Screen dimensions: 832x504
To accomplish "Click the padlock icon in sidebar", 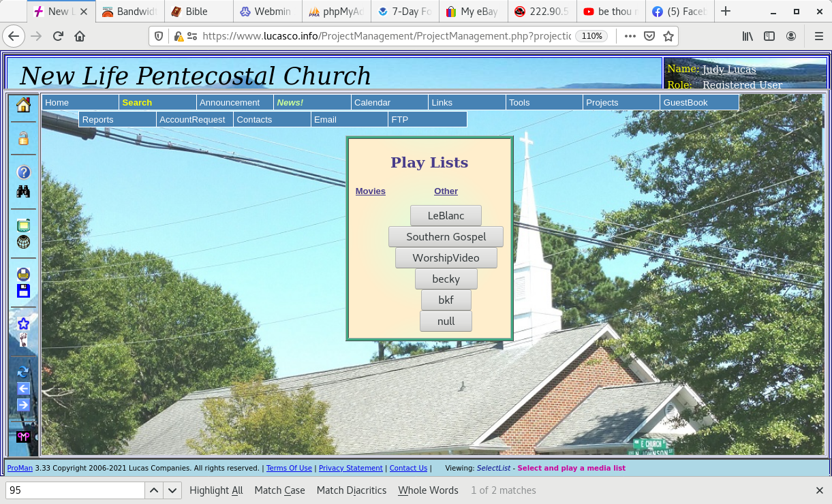I will point(23,139).
